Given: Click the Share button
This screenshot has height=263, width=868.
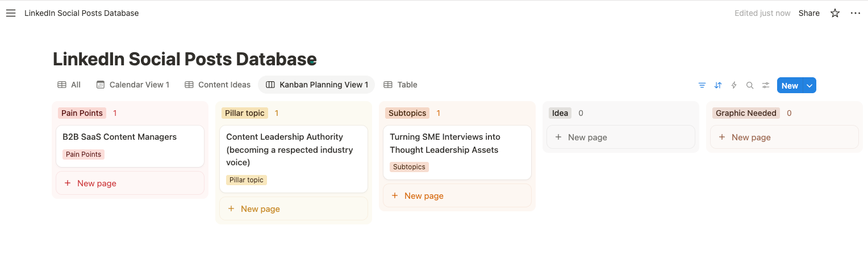Looking at the screenshot, I should (x=809, y=13).
